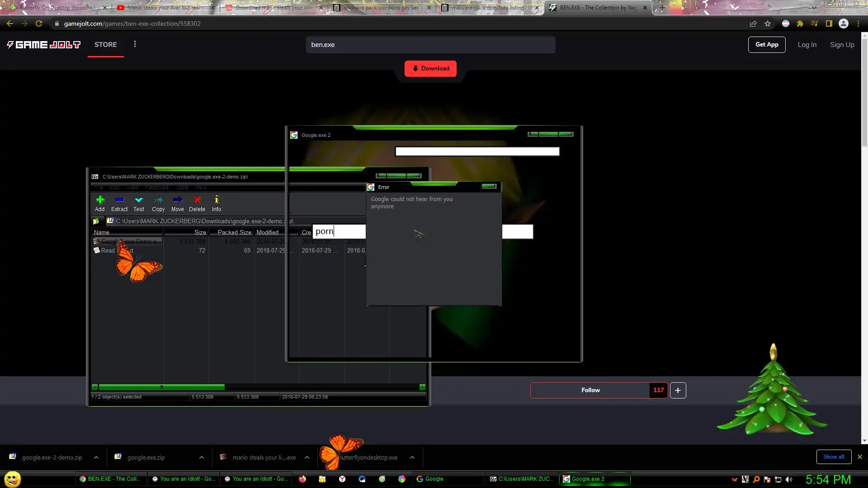The image size is (868, 488).
Task: Click the red Delete X icon
Action: pos(197,200)
